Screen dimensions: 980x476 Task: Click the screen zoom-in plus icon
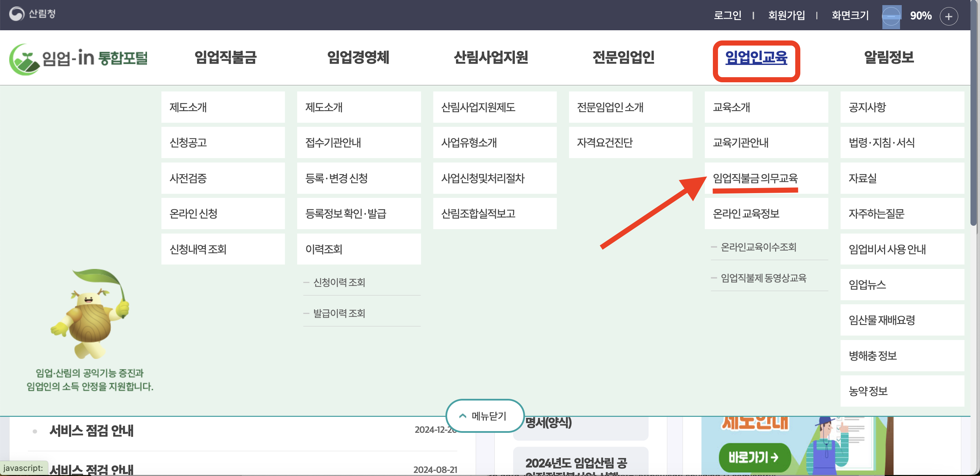pyautogui.click(x=948, y=16)
